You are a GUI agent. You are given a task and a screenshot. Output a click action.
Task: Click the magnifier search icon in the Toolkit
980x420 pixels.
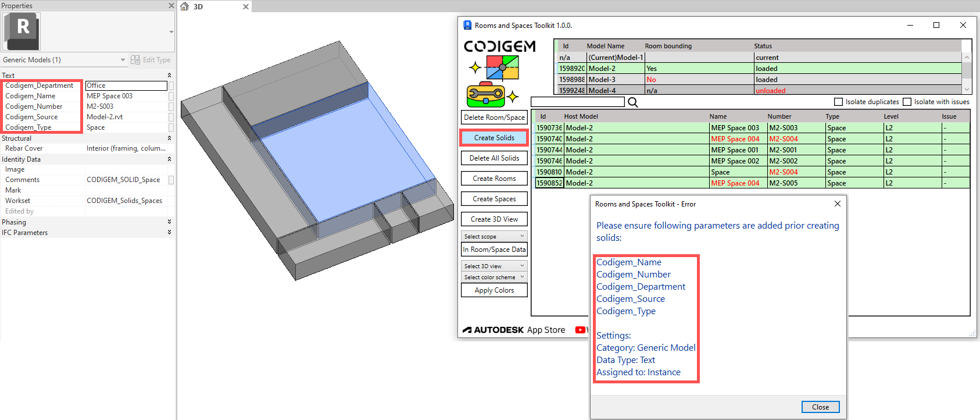(633, 102)
